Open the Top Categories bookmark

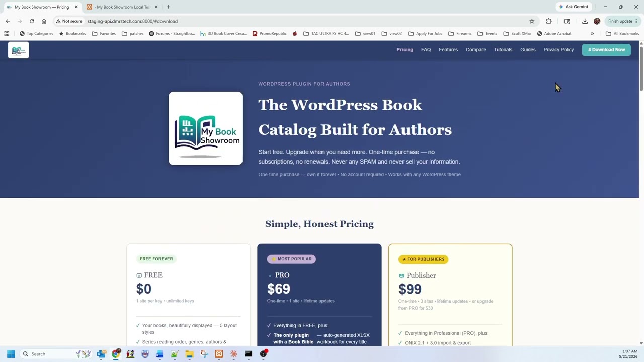[x=36, y=34]
